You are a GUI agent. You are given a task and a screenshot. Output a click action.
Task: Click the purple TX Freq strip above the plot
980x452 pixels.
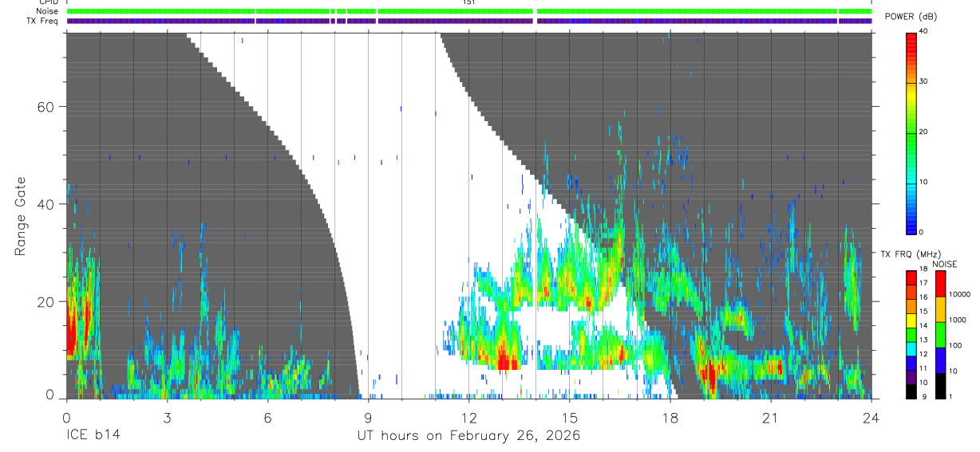click(469, 21)
